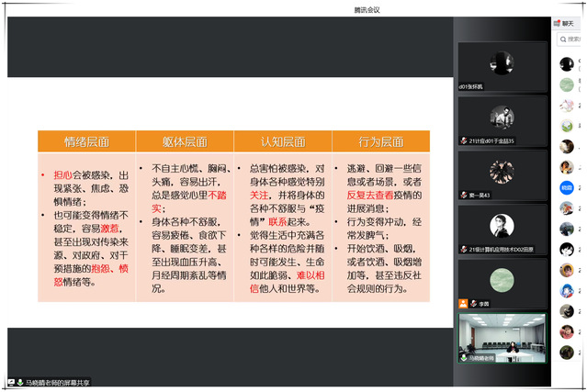Select the 21计应d01于业喆35 video tile

tap(502, 120)
